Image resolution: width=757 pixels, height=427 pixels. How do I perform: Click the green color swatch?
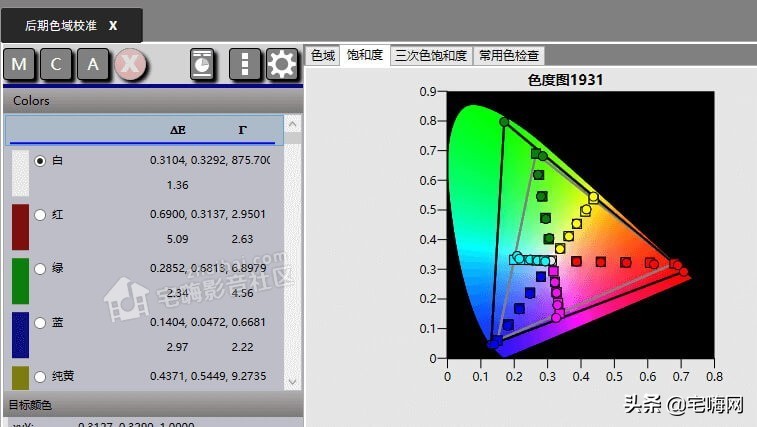click(x=20, y=281)
